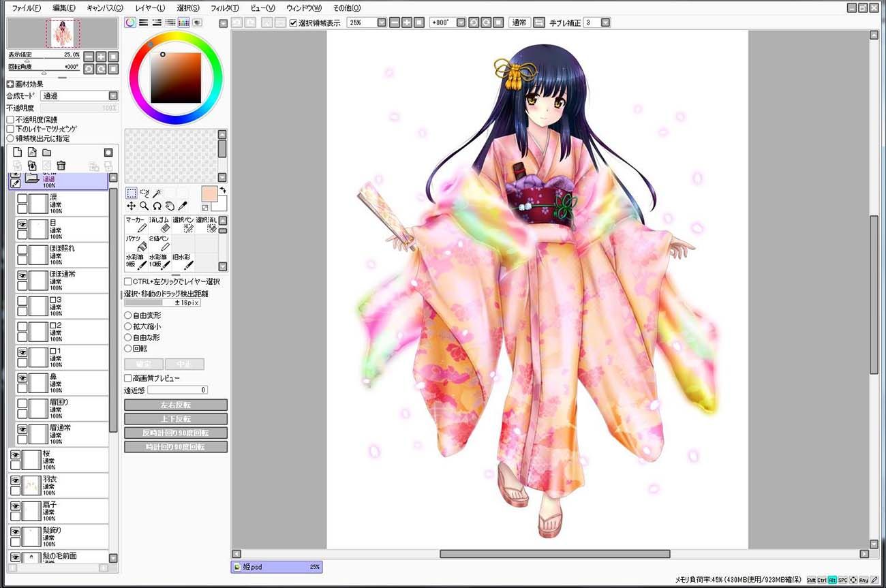Image resolution: width=886 pixels, height=588 pixels.
Task: Delete layer with trash can icon
Action: pyautogui.click(x=61, y=166)
